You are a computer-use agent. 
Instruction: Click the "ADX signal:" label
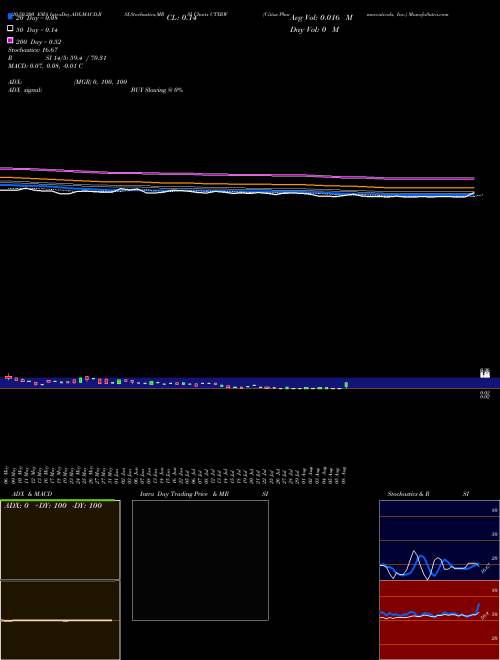click(x=25, y=90)
